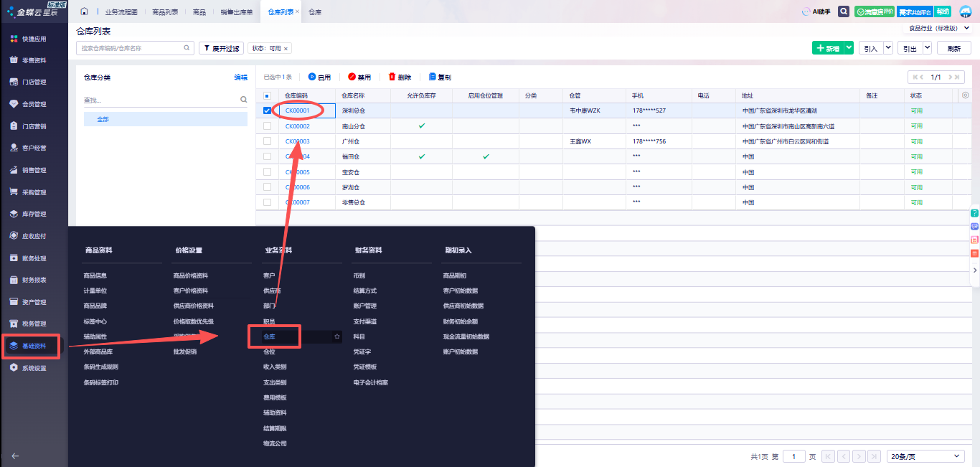
Task: Open the 引出 export dropdown arrow
Action: click(x=926, y=48)
